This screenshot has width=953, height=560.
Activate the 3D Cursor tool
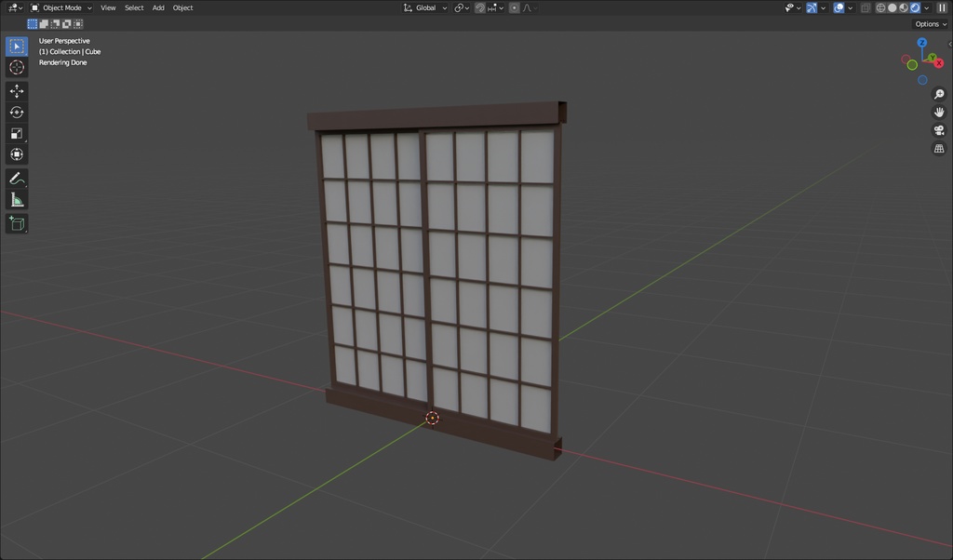tap(17, 67)
